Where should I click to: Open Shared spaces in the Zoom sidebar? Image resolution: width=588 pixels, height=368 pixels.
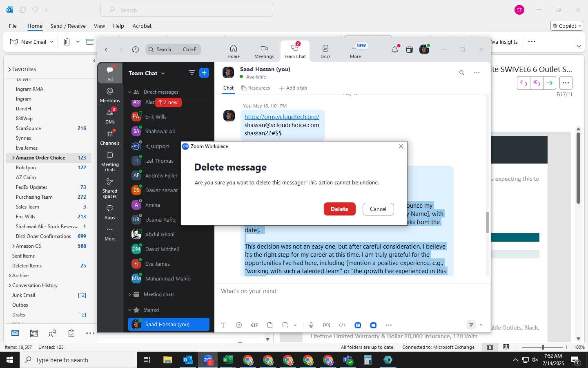(110, 188)
